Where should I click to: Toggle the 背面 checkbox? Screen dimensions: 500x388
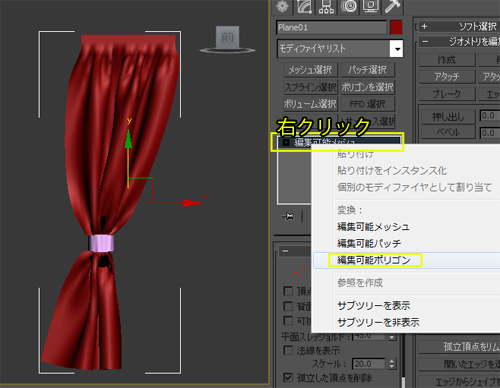(x=288, y=306)
